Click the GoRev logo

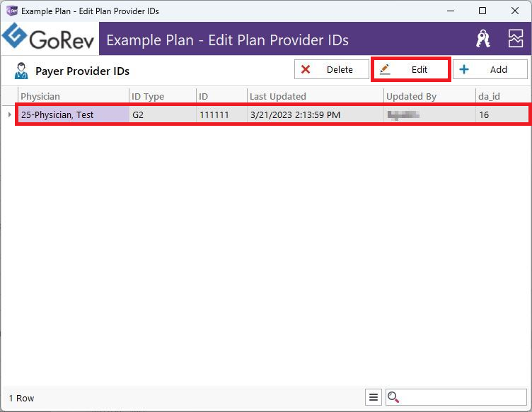point(48,37)
